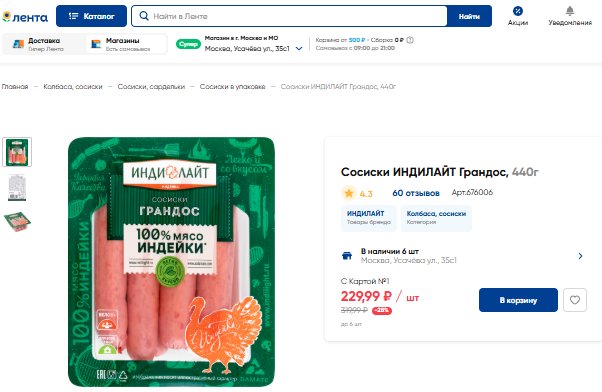Viewport: 602px width, 392px height.
Task: Open the 60 отзывов reviews link
Action: point(416,193)
